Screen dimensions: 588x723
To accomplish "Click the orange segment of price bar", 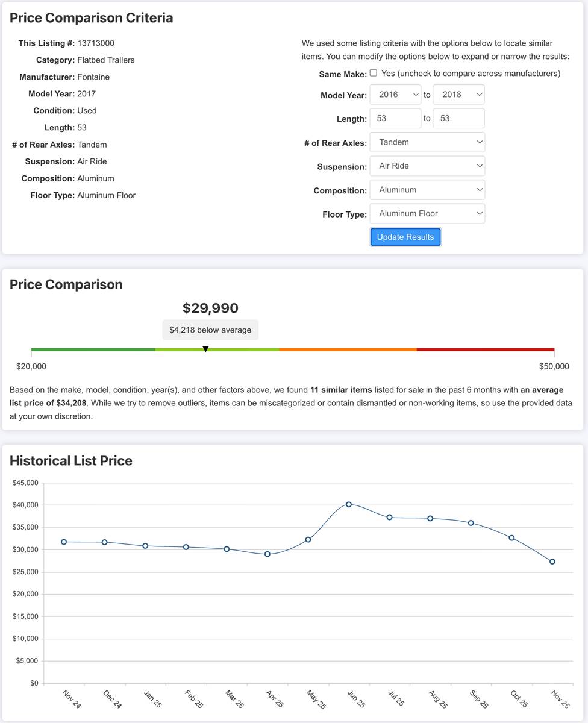I will 348,349.
